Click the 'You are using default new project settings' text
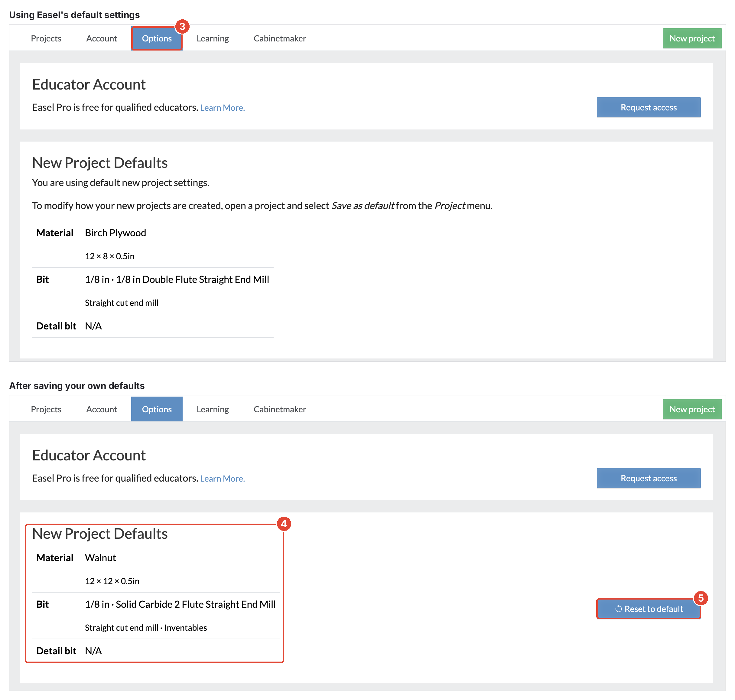This screenshot has width=735, height=700. pos(120,183)
